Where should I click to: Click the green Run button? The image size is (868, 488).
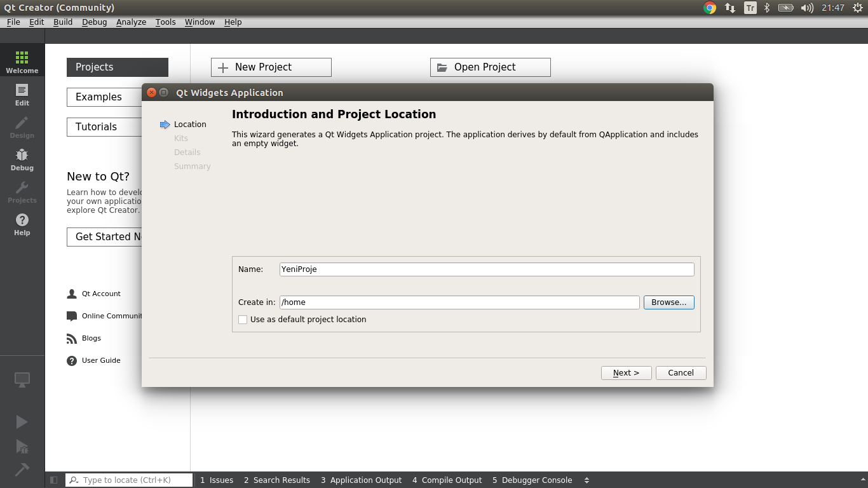tap(22, 422)
